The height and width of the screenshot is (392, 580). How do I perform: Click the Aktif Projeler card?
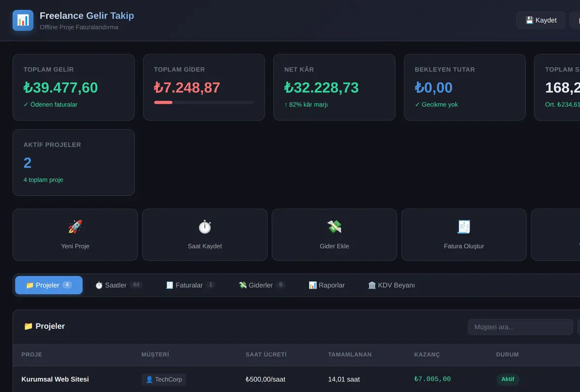tap(73, 162)
